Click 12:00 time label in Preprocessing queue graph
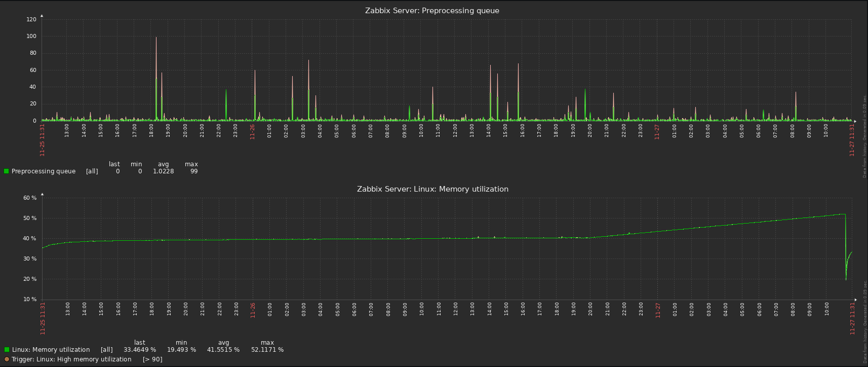868x367 pixels. 455,131
